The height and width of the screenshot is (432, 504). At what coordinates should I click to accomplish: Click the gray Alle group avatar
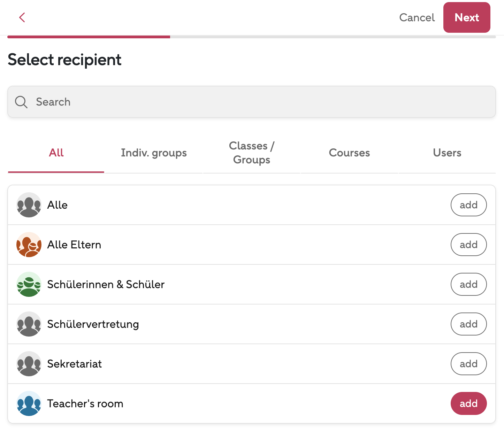29,205
